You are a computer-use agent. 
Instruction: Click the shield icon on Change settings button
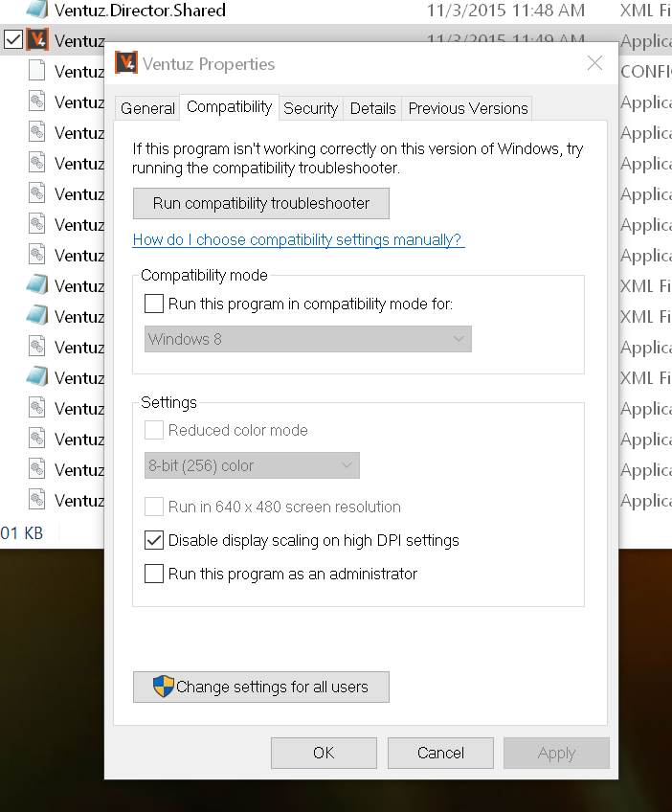(164, 687)
